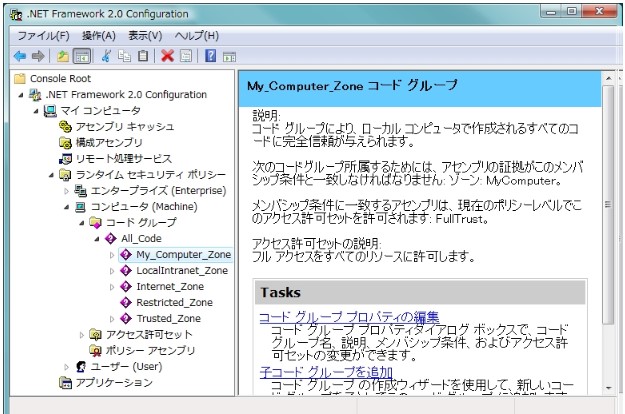Select the LocalIntranet_Zone tree item
The height and width of the screenshot is (414, 625).
pyautogui.click(x=182, y=271)
